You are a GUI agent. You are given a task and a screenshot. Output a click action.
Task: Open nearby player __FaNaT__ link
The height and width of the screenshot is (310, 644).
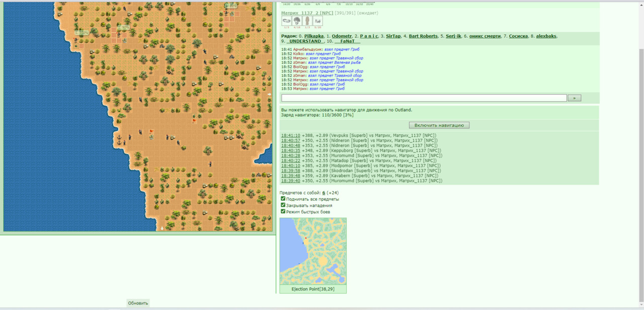click(347, 41)
